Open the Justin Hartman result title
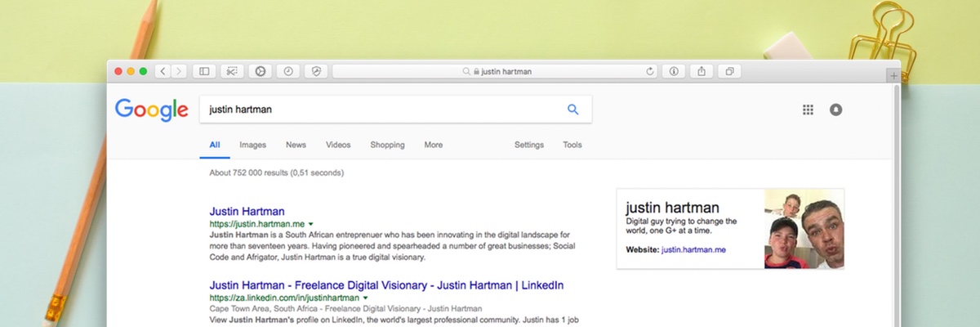This screenshot has height=327, width=980. pos(247,211)
